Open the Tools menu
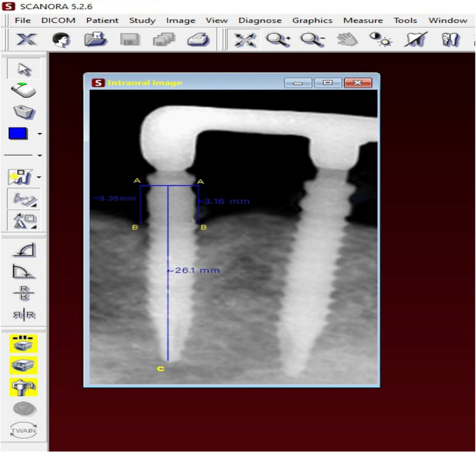The width and height of the screenshot is (476, 452). (405, 20)
